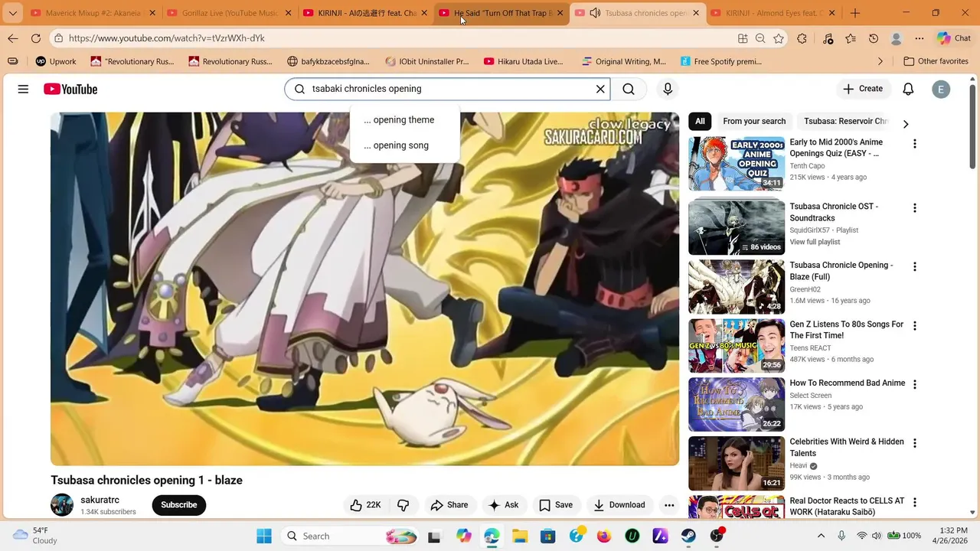Screen dimensions: 980x551
Task: Open Steam from the taskbar
Action: point(689,536)
